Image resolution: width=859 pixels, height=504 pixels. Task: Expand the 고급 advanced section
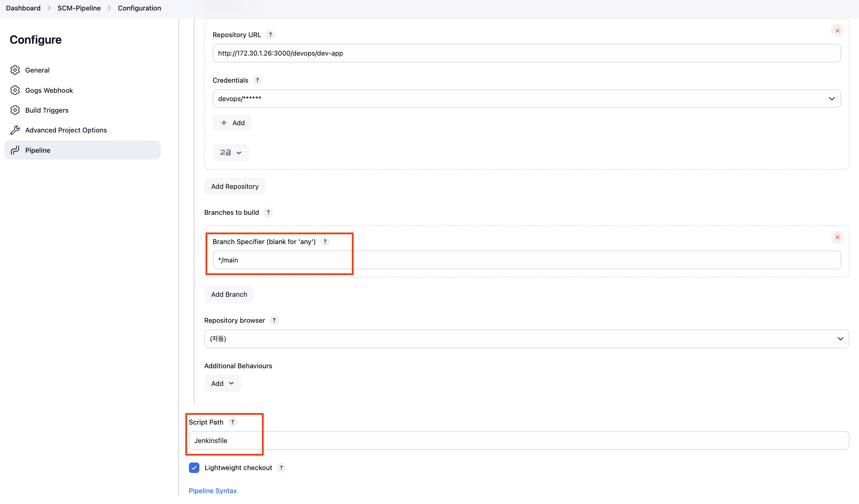(x=230, y=152)
